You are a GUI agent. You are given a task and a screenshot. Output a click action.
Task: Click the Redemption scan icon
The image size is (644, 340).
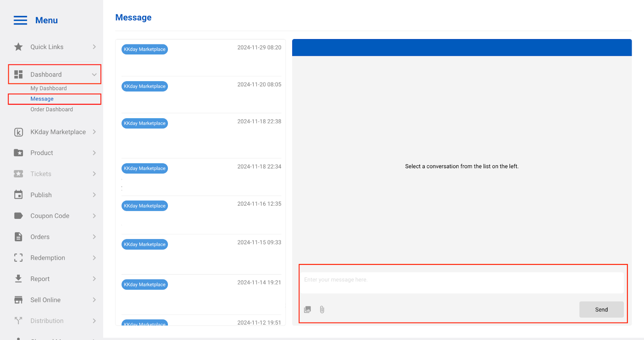(x=19, y=258)
